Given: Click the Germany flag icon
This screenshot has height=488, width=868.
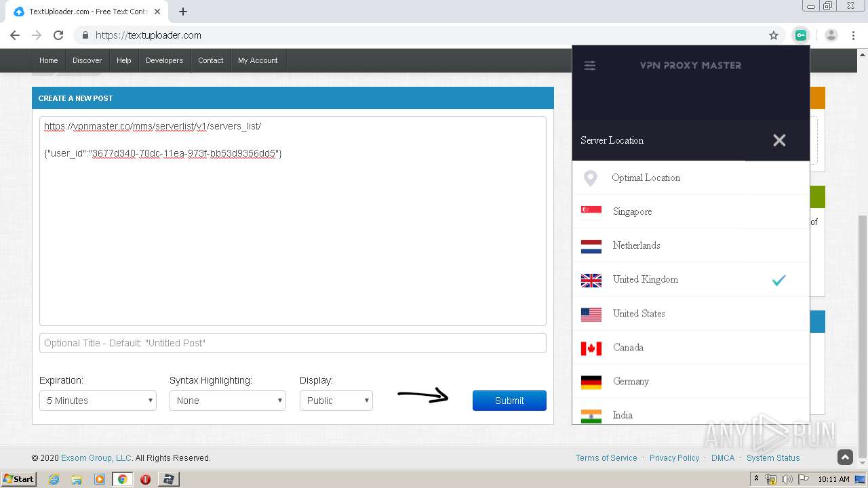Looking at the screenshot, I should (x=591, y=382).
